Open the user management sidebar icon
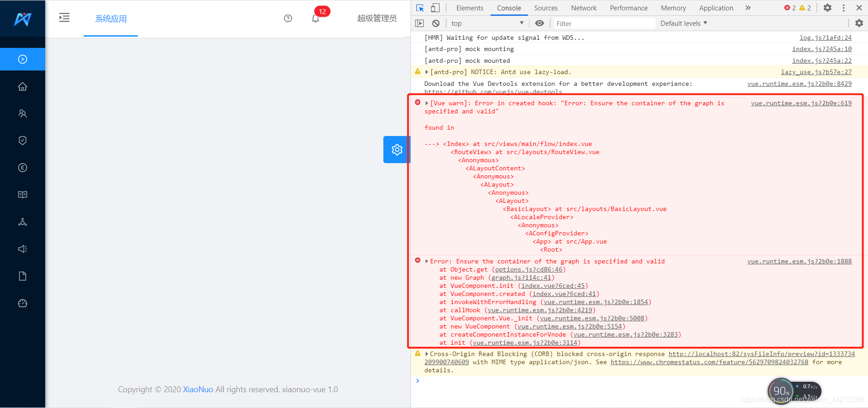The width and height of the screenshot is (868, 408). [23, 113]
